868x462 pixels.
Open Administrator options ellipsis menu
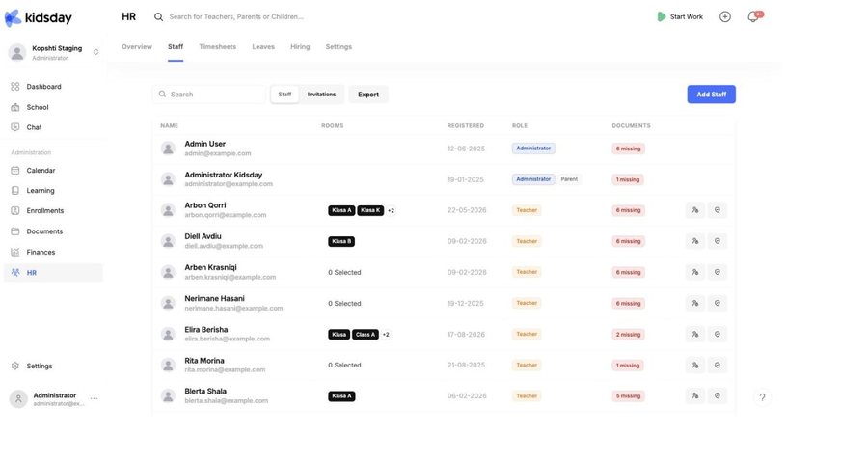point(95,398)
